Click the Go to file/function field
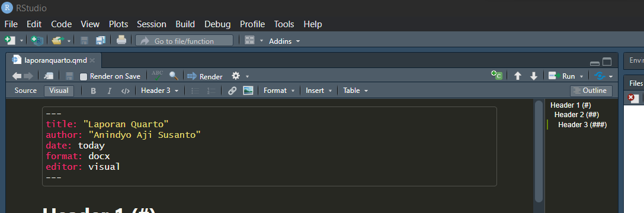 pyautogui.click(x=184, y=41)
